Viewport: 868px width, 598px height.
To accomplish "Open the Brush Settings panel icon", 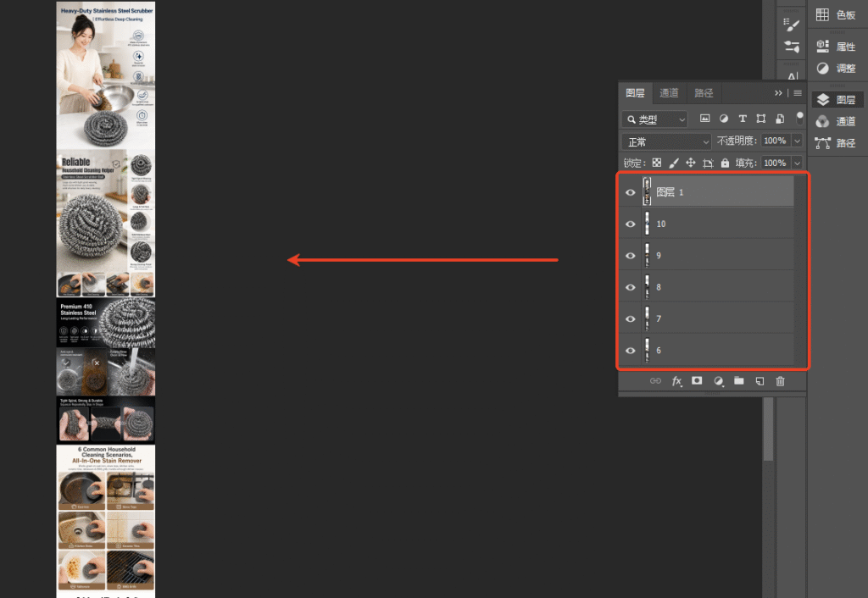I will coord(792,25).
